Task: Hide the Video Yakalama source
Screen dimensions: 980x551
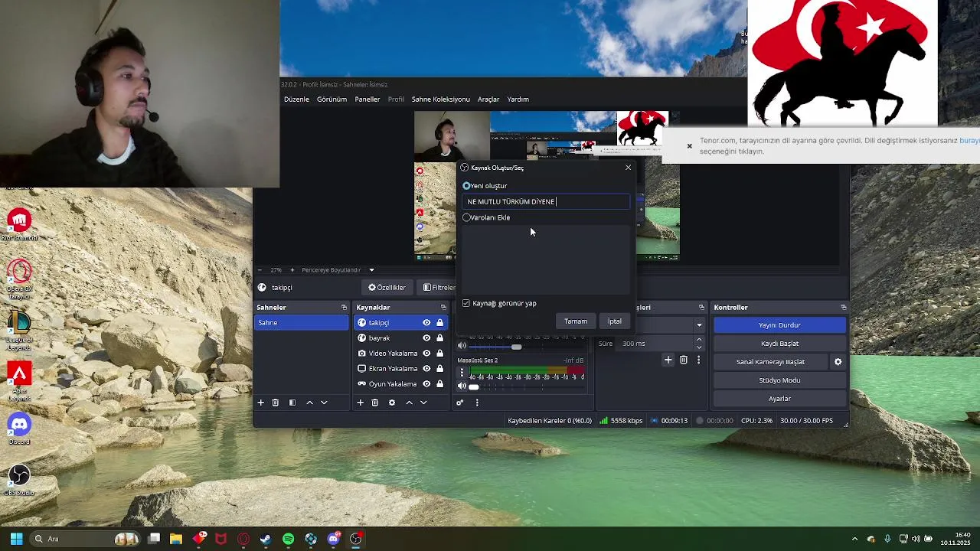Action: 426,354
